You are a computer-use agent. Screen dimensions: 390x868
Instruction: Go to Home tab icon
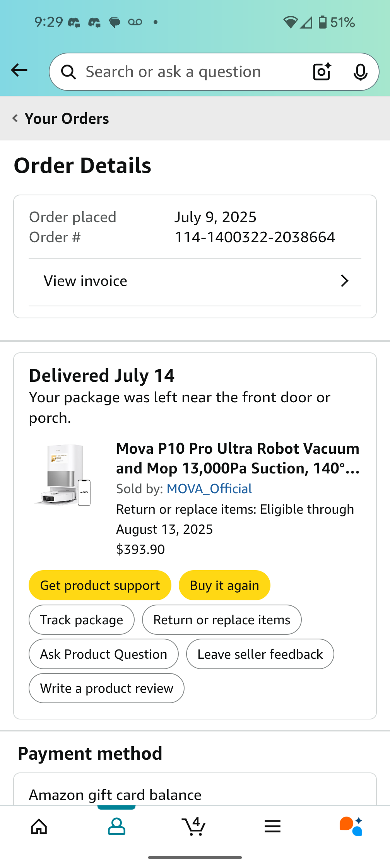click(39, 827)
